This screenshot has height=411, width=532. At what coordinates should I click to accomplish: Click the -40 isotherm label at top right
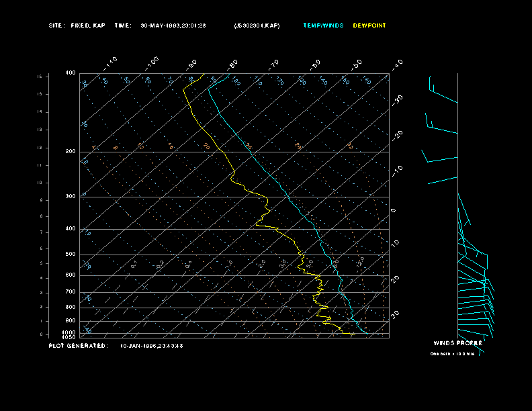tap(397, 64)
